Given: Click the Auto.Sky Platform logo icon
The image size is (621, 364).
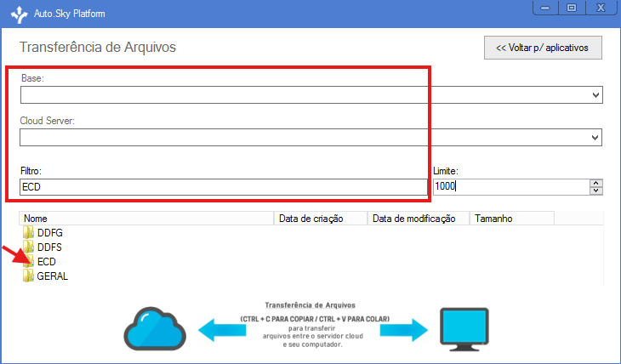Looking at the screenshot, I should (19, 14).
